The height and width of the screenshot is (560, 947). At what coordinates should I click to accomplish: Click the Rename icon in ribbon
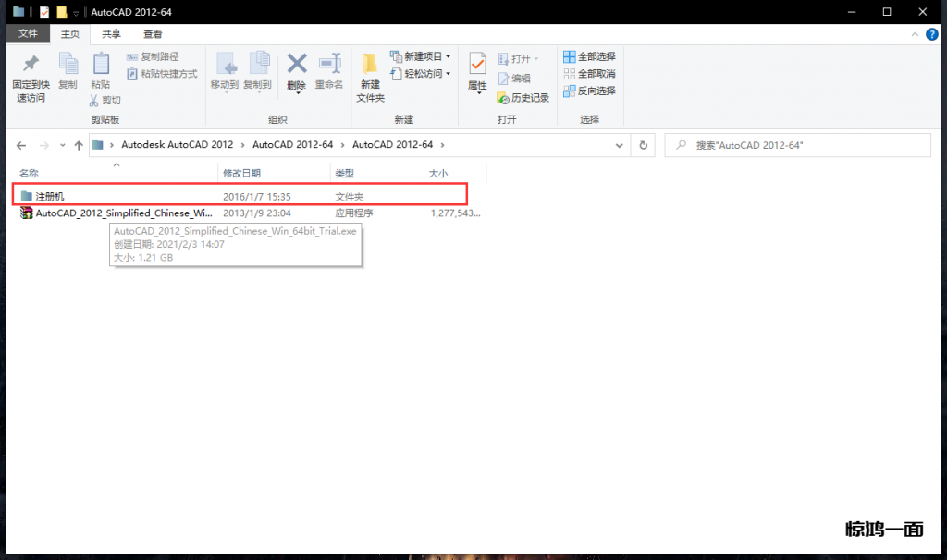[329, 64]
